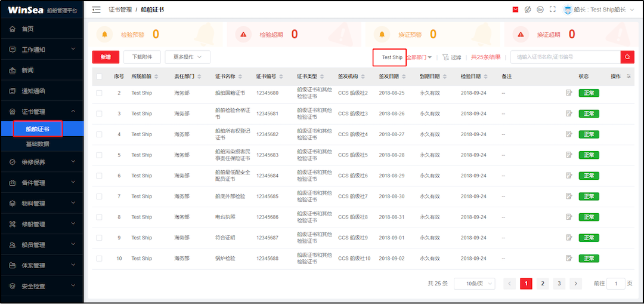Click edit icon for 电台执照 row
Image resolution: width=644 pixels, height=304 pixels.
coord(569,217)
